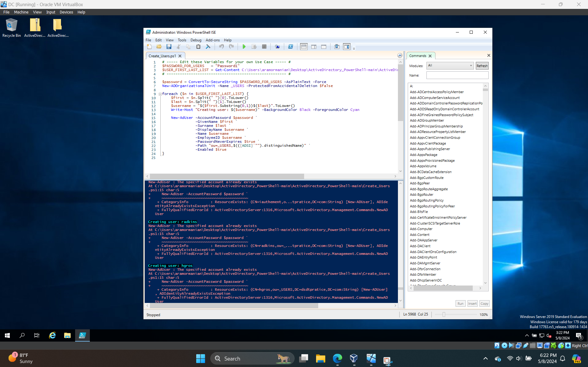Viewport: 588px width, 367px height.
Task: Start PowerShell.exe icon in toolbar
Action: click(x=290, y=47)
